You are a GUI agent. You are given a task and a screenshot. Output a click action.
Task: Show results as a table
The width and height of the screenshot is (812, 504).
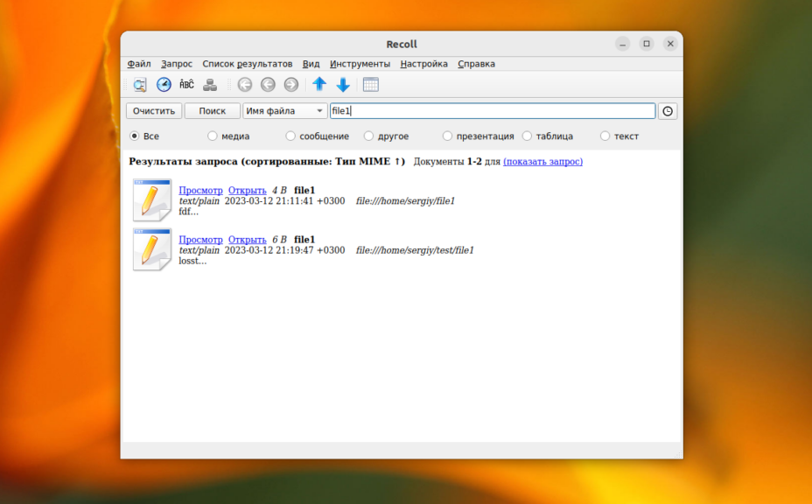click(370, 85)
